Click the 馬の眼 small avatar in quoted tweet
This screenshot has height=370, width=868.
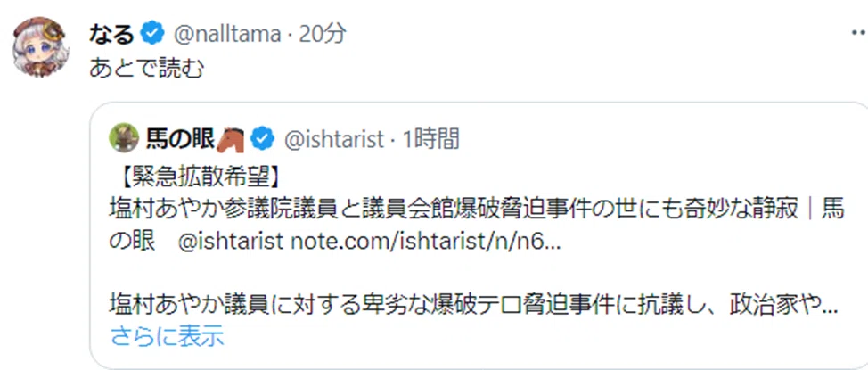(x=124, y=138)
